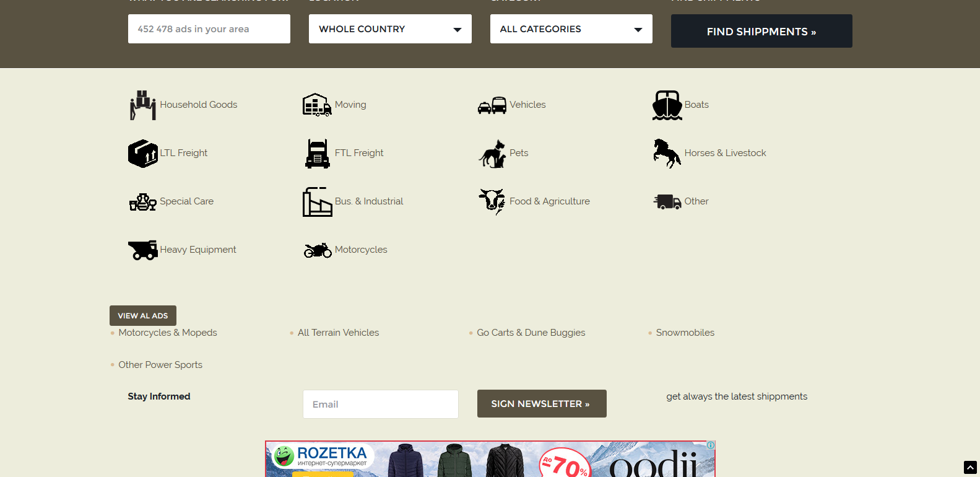
Task: Select the Food & Agriculture cow icon
Action: click(492, 201)
